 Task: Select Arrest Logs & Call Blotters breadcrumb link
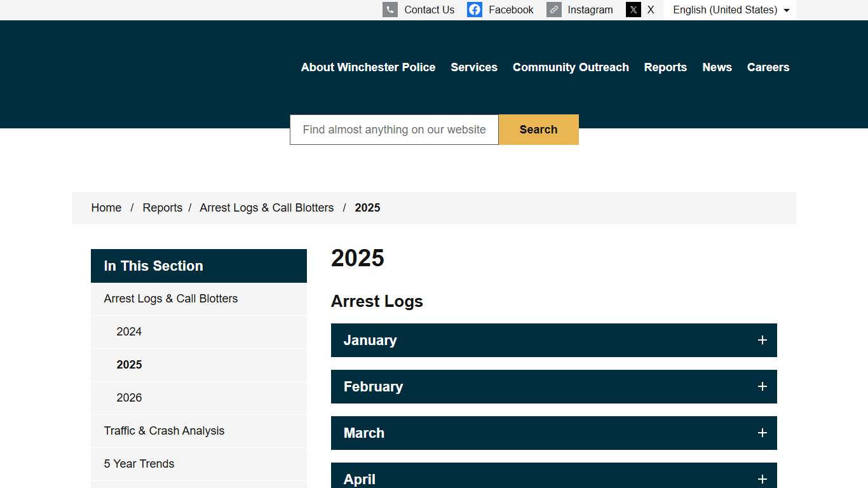click(267, 207)
